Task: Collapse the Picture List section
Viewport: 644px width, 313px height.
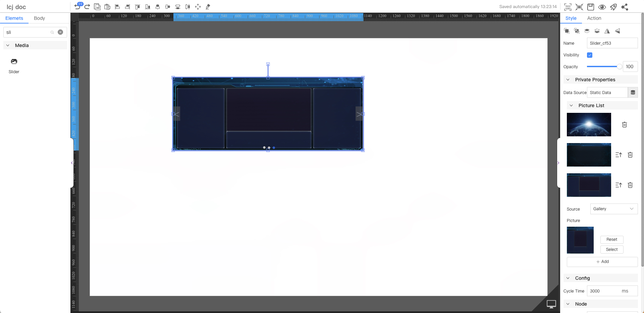Action: 571,105
